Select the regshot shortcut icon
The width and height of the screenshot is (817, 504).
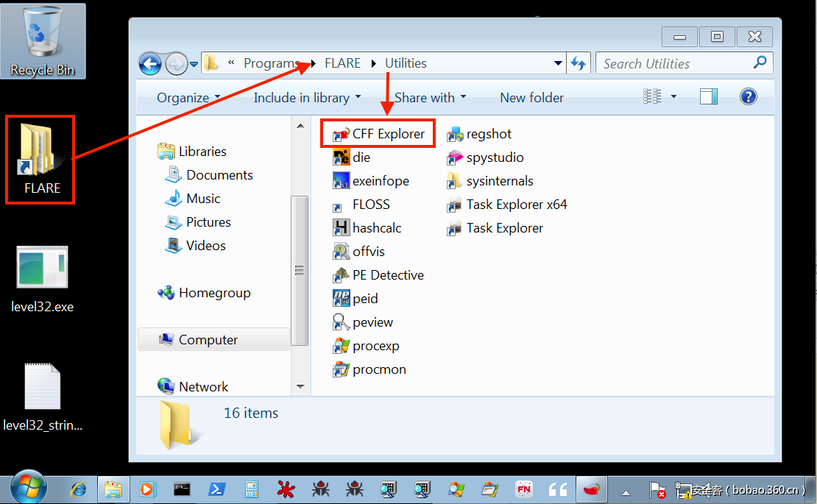coord(454,134)
